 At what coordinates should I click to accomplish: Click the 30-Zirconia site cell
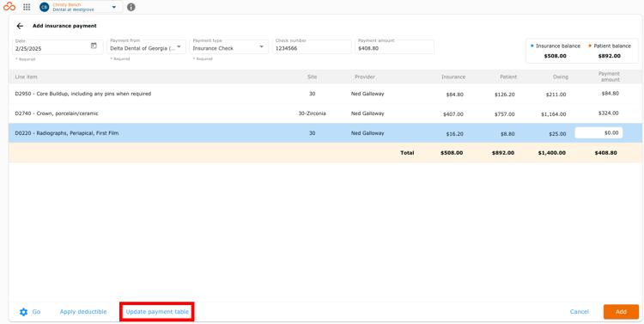(313, 113)
